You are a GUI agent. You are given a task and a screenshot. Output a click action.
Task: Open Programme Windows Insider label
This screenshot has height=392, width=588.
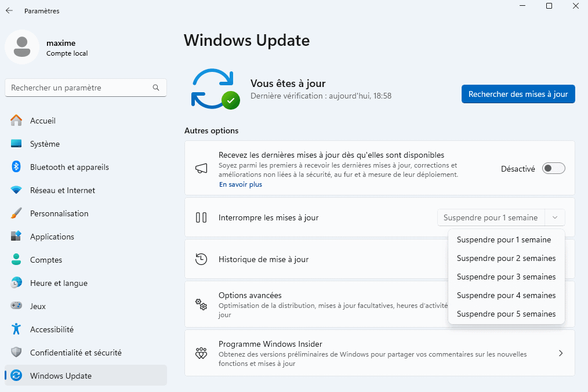(x=270, y=344)
